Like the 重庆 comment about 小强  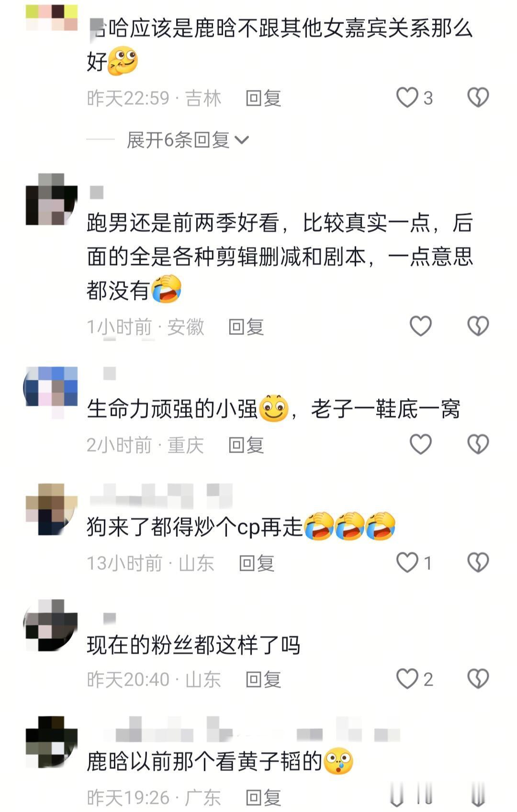coord(421,445)
